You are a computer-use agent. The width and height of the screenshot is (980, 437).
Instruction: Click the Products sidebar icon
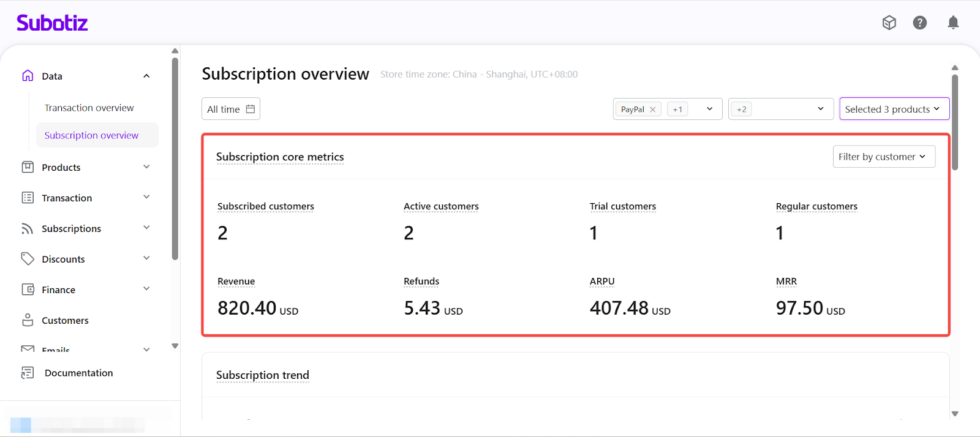point(28,167)
